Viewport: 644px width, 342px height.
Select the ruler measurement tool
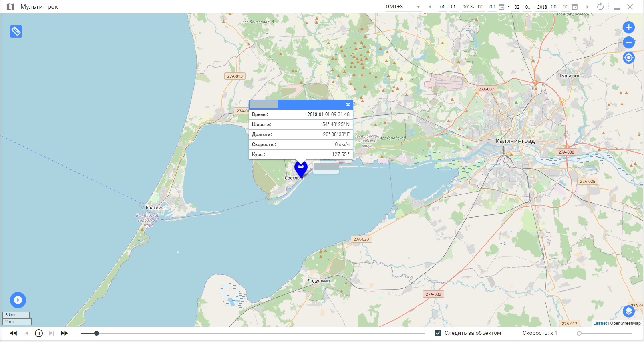pos(16,31)
